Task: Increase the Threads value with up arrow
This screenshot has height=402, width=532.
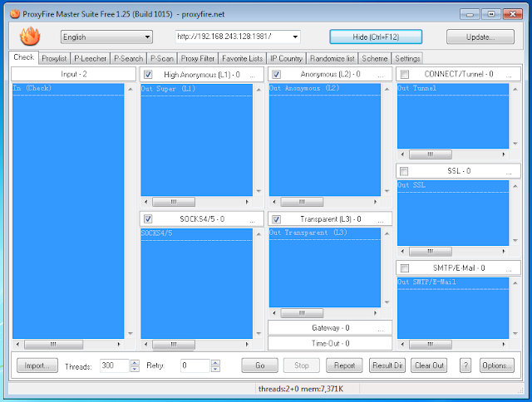Action: pyautogui.click(x=135, y=362)
